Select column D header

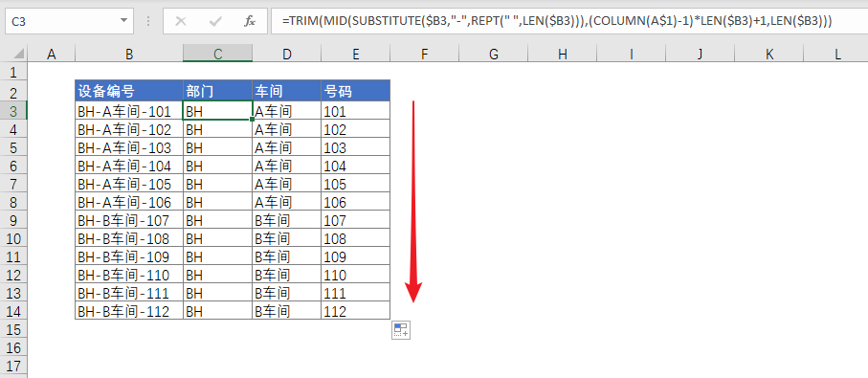[286, 54]
